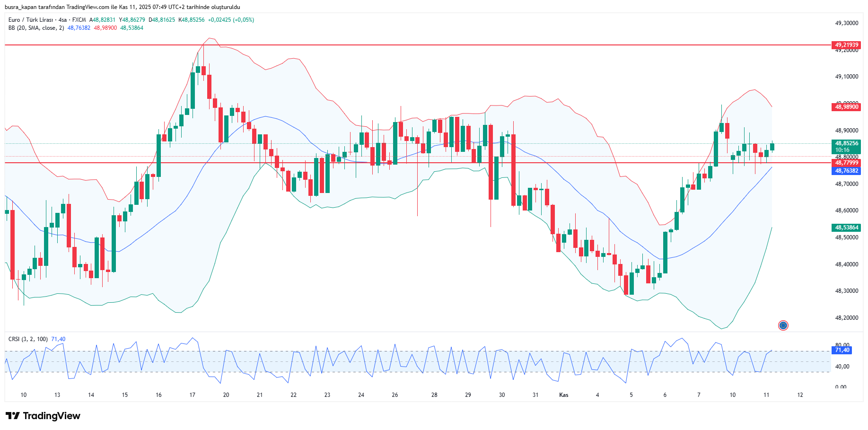Click the green 48,85256 current price label
The height and width of the screenshot is (430, 868).
846,143
